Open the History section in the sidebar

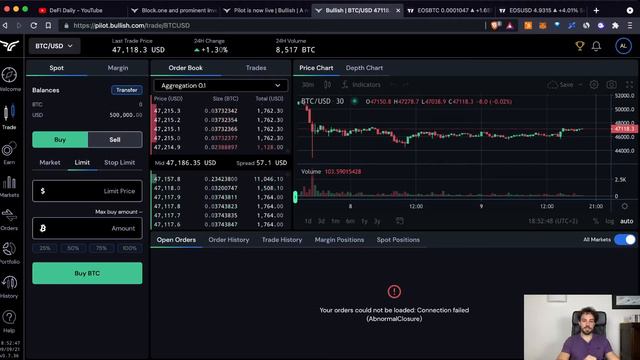(x=9, y=287)
